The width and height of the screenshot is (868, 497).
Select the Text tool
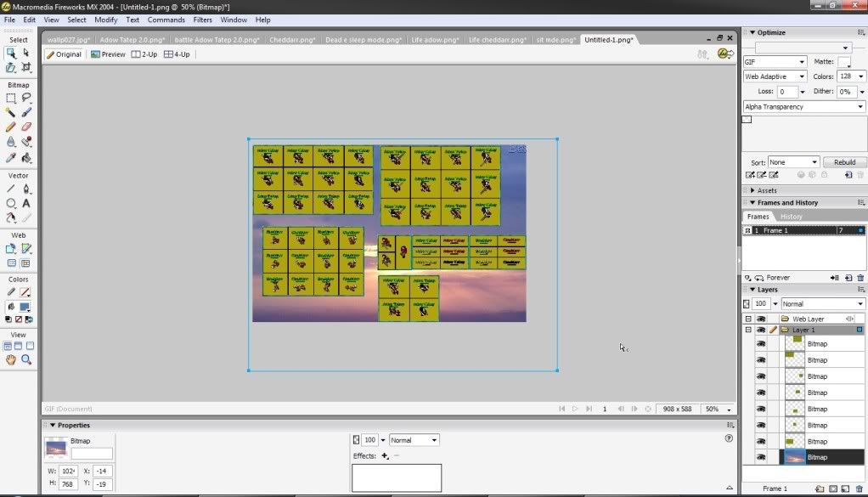26,203
